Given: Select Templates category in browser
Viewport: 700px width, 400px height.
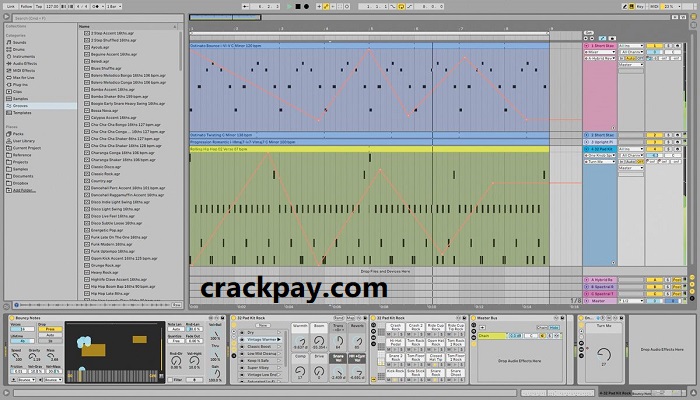Looking at the screenshot, I should [x=22, y=113].
